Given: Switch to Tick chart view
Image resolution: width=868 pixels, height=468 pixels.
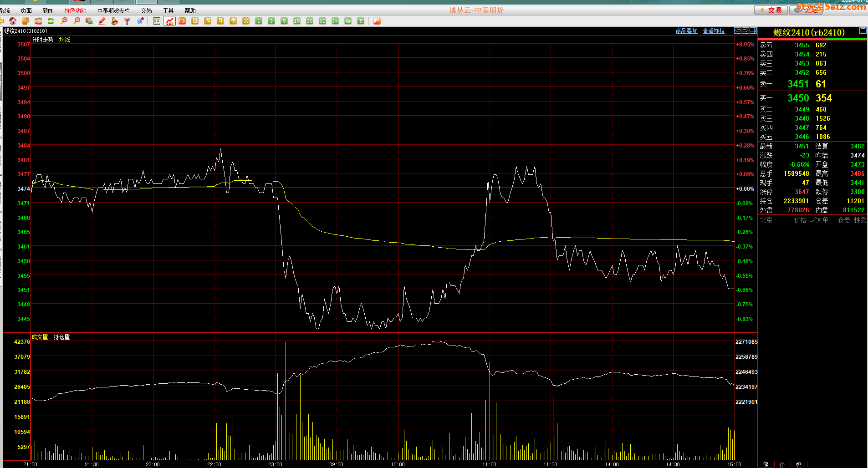Looking at the screenshot, I should (182, 21).
